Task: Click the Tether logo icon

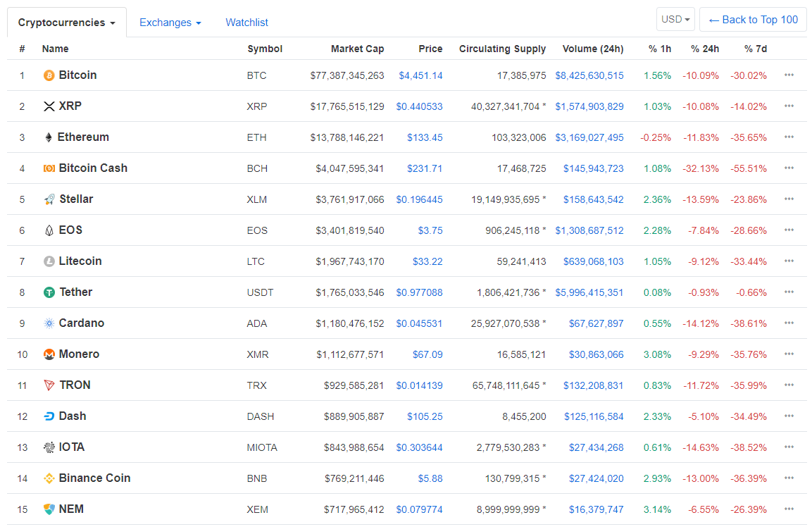Action: [x=49, y=292]
